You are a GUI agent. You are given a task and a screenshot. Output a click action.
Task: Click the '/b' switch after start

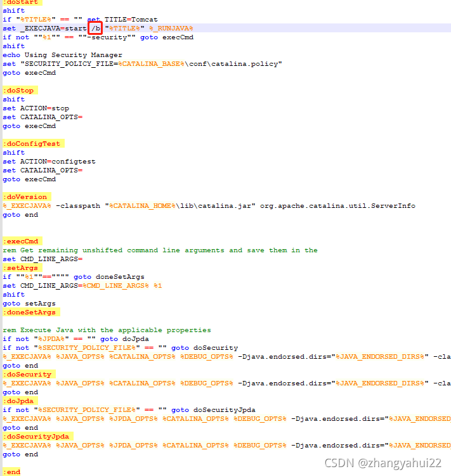point(96,29)
